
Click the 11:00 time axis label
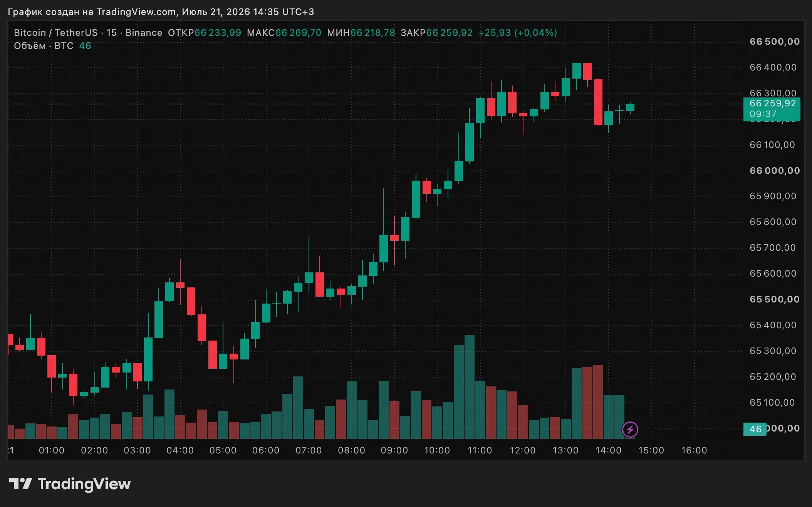click(480, 450)
